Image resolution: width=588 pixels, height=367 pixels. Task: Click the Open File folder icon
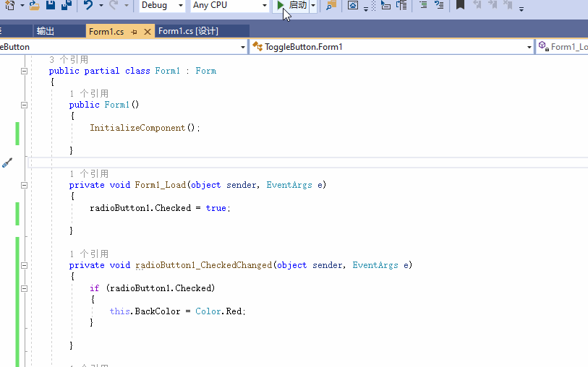pos(34,6)
